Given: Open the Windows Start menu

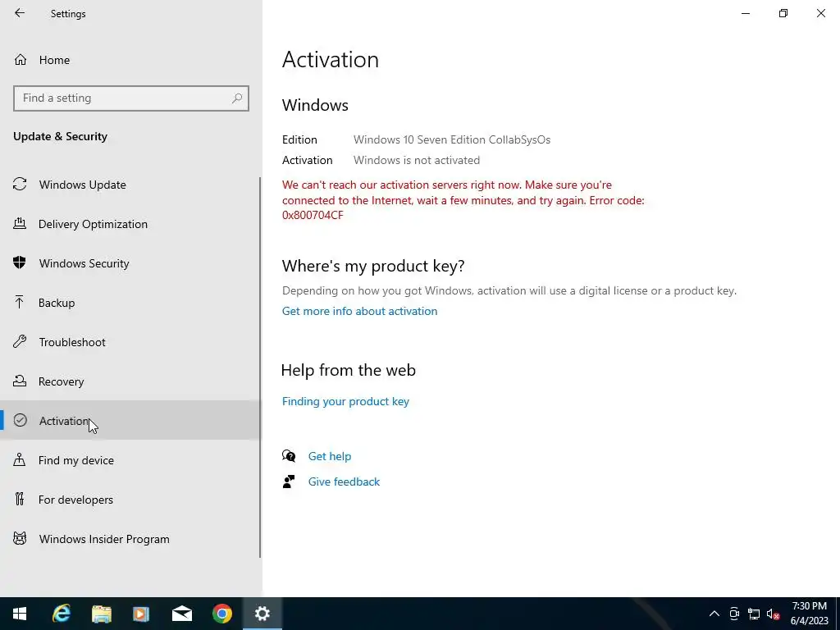Looking at the screenshot, I should click(x=20, y=614).
